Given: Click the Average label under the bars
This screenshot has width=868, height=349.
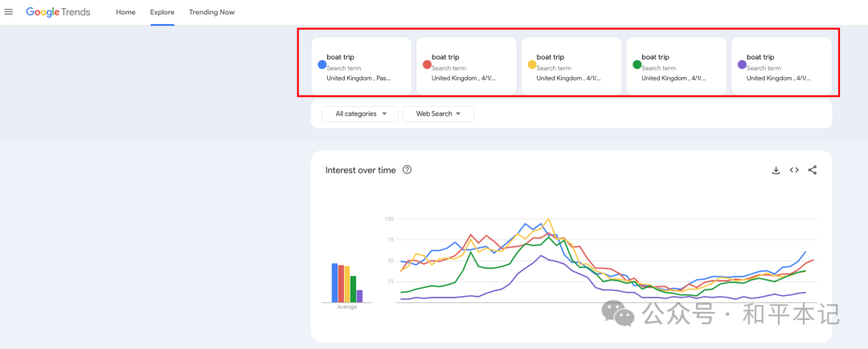Looking at the screenshot, I should click(x=347, y=307).
